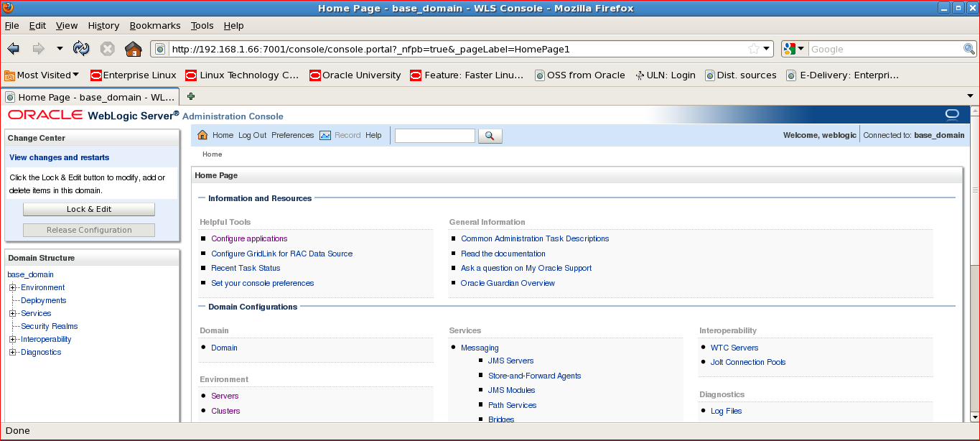This screenshot has height=441, width=980.
Task: Open the View menu
Action: (67, 25)
